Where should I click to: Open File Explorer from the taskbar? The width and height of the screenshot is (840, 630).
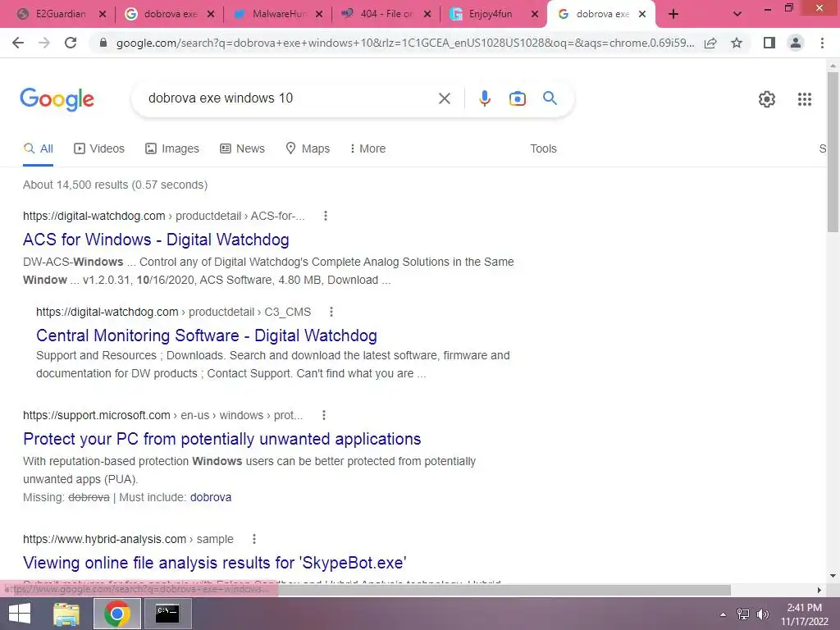tap(66, 614)
